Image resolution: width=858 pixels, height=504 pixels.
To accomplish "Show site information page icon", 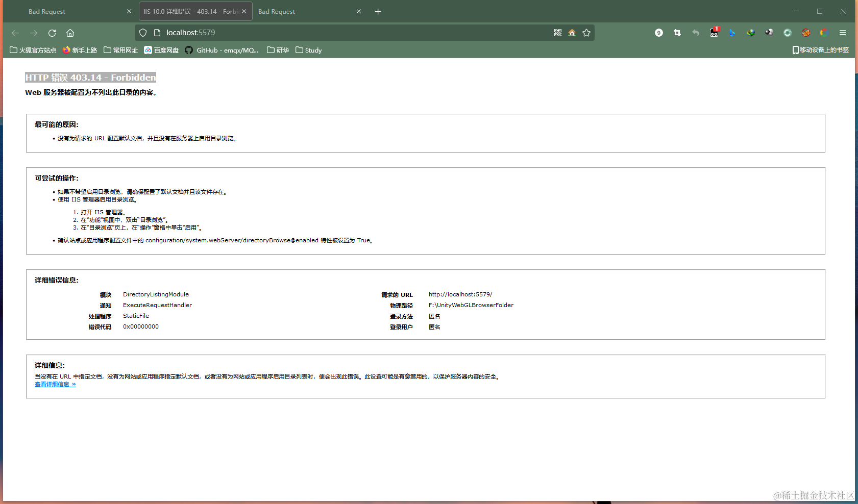I will [x=157, y=33].
